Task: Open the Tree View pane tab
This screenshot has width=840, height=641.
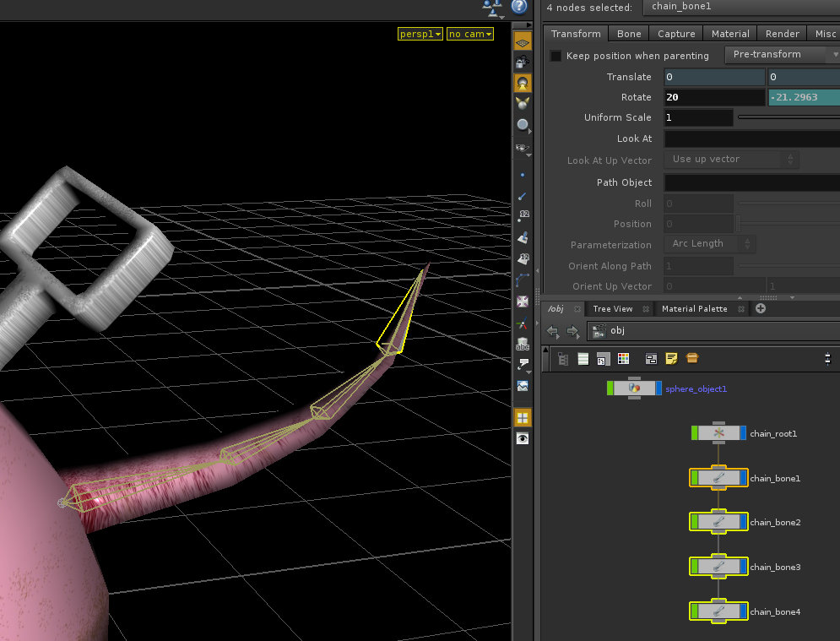Action: pyautogui.click(x=612, y=309)
